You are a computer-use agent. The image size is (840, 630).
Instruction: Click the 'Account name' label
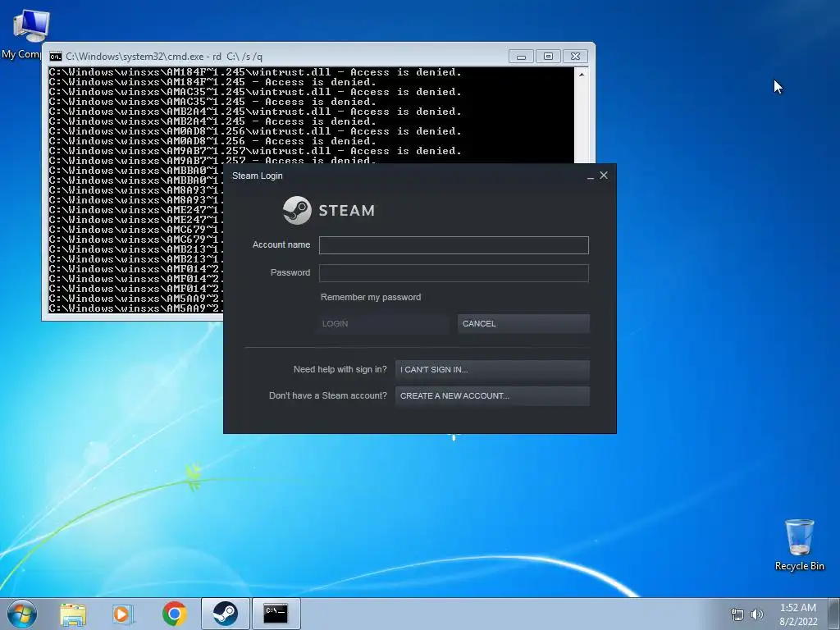pyautogui.click(x=281, y=244)
